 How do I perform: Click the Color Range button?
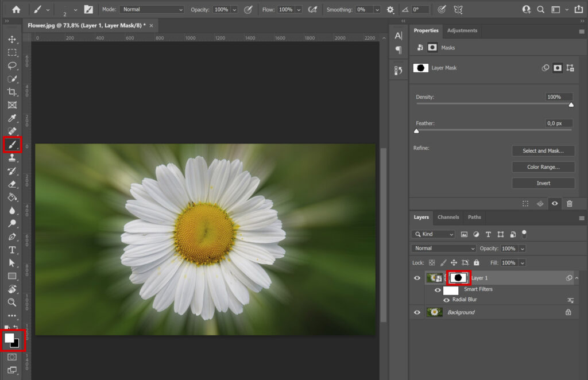[x=543, y=167]
